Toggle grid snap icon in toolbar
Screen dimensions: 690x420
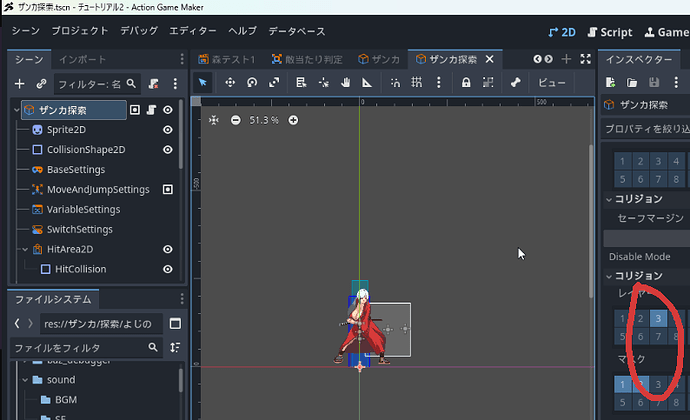416,82
